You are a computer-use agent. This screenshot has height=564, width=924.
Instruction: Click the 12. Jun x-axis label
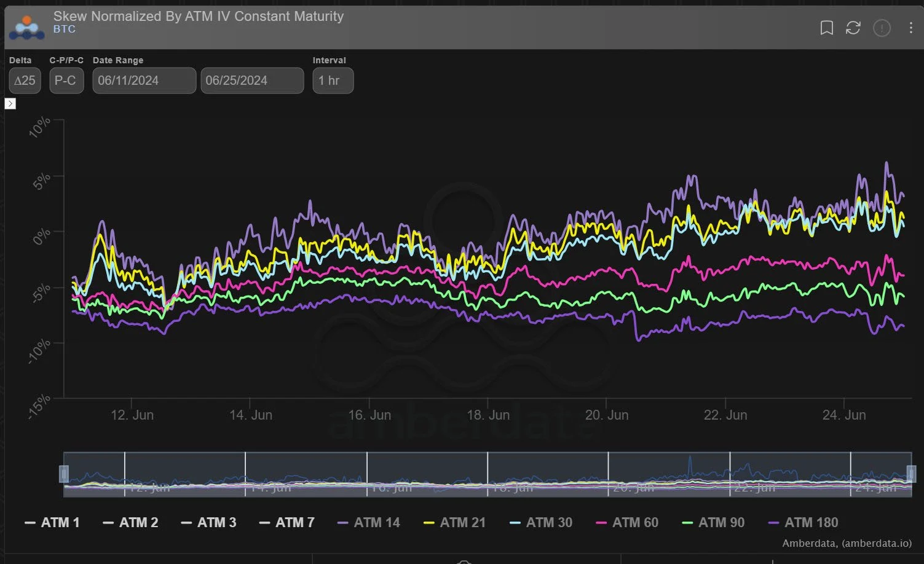coord(132,415)
